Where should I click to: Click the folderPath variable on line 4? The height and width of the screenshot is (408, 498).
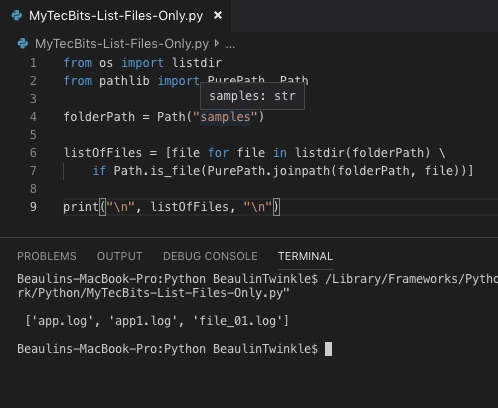[x=99, y=117]
